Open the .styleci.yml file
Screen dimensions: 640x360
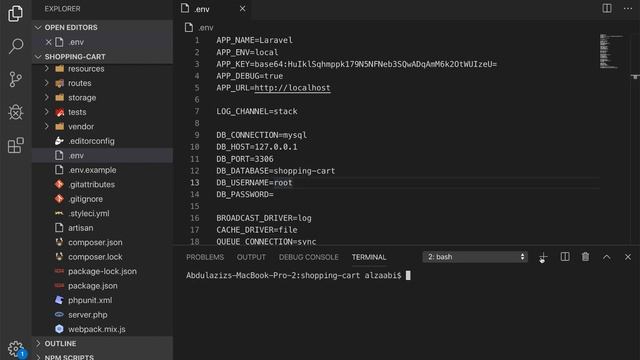102,213
